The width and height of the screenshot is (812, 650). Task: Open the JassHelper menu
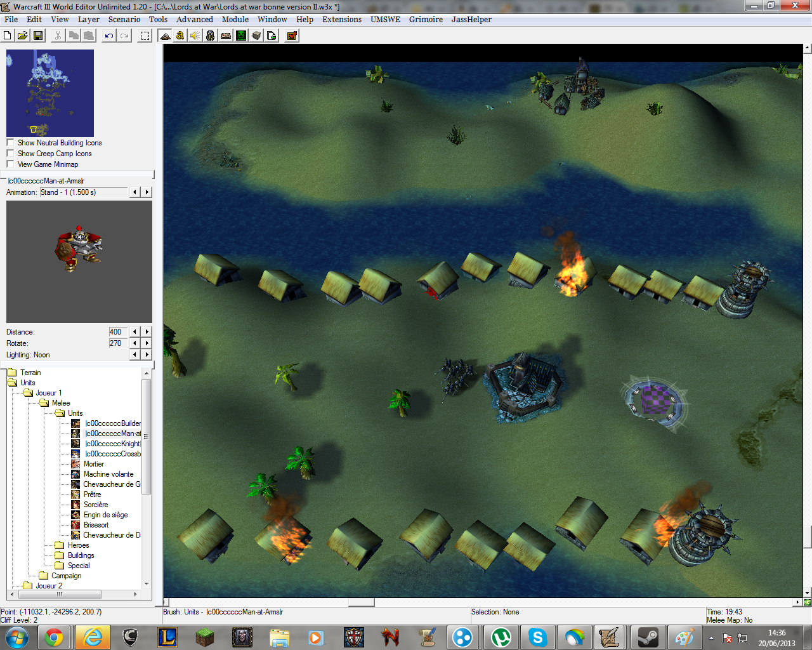pos(471,20)
